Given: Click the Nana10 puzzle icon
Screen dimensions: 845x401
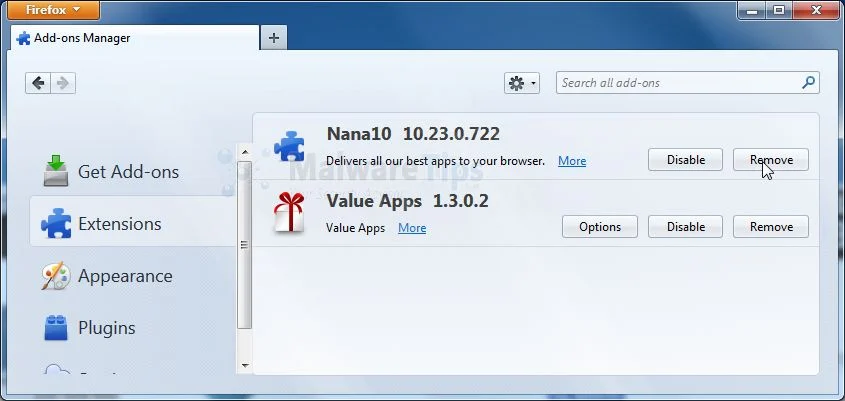Looking at the screenshot, I should pos(289,146).
